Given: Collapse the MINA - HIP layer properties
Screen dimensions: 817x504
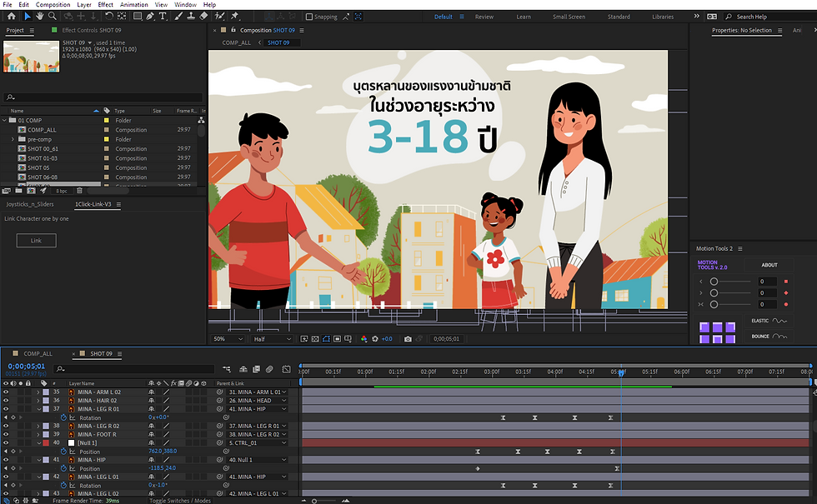Looking at the screenshot, I should [38, 460].
